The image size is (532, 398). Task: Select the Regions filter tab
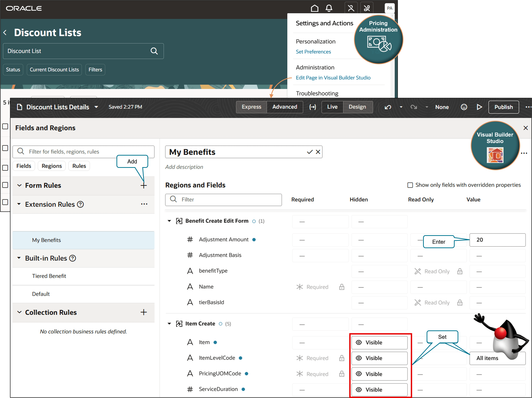tap(52, 166)
